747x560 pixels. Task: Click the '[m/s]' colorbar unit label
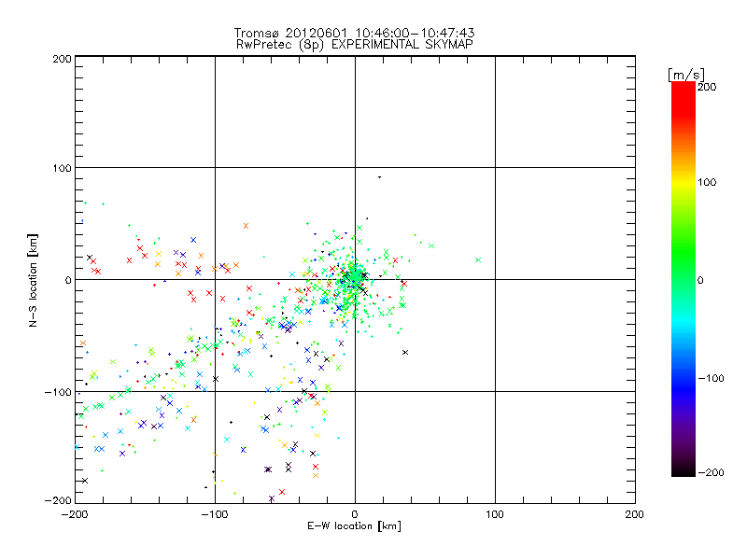pos(686,75)
